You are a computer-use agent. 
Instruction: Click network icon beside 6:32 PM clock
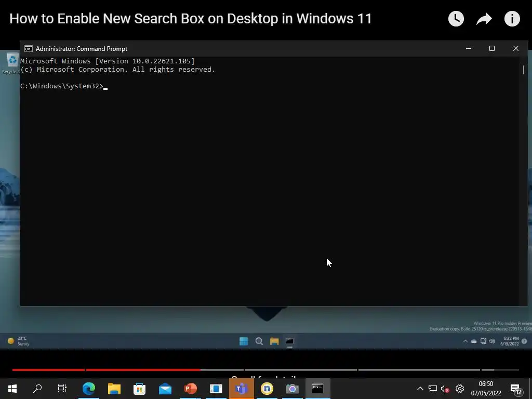(x=483, y=341)
